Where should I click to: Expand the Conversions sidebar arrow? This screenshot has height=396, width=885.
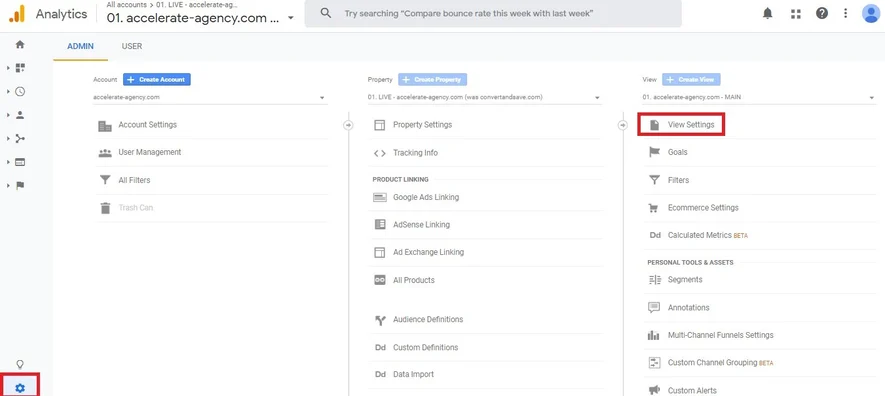[x=8, y=186]
